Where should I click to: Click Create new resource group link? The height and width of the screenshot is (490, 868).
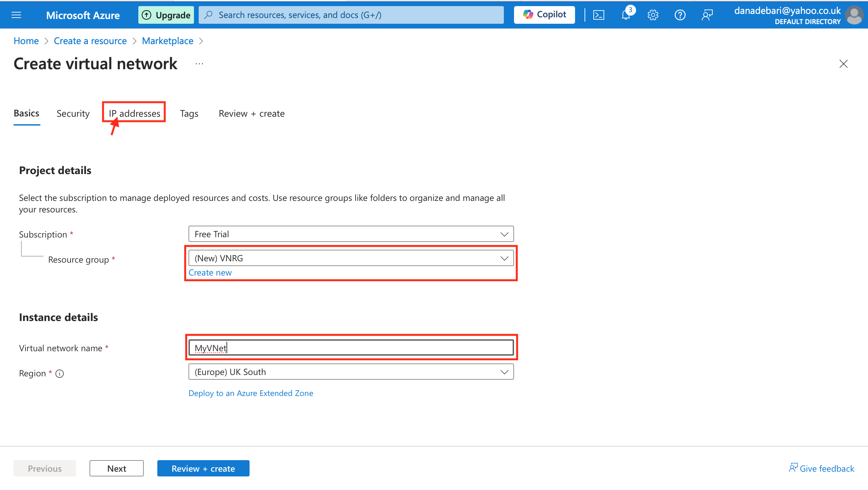tap(210, 272)
